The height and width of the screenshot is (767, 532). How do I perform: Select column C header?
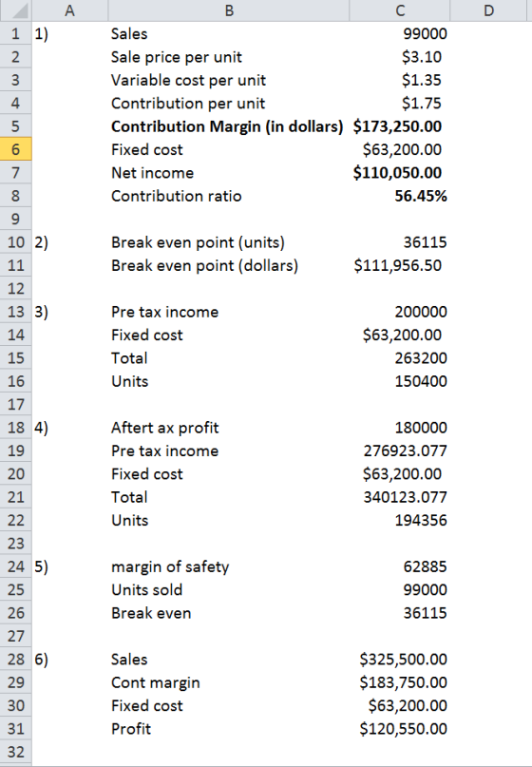[x=400, y=10]
